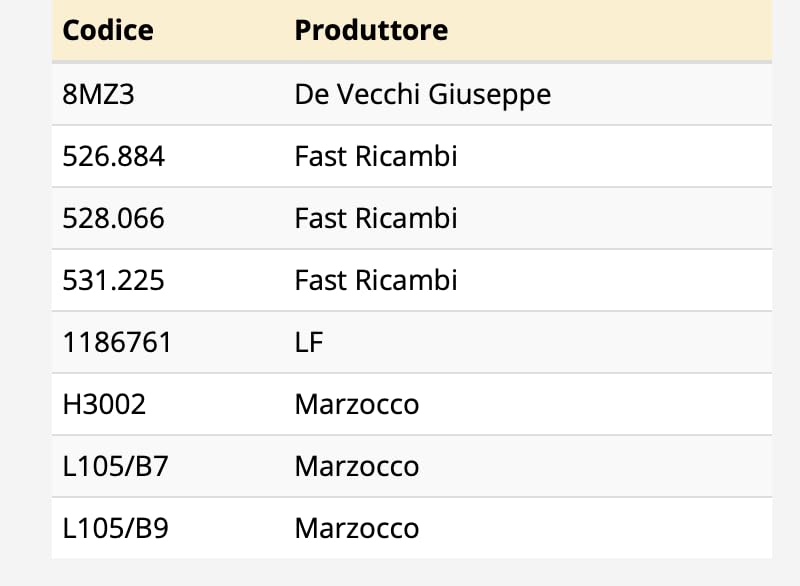Select code 1186761 cell
This screenshot has height=586, width=800.
click(117, 342)
